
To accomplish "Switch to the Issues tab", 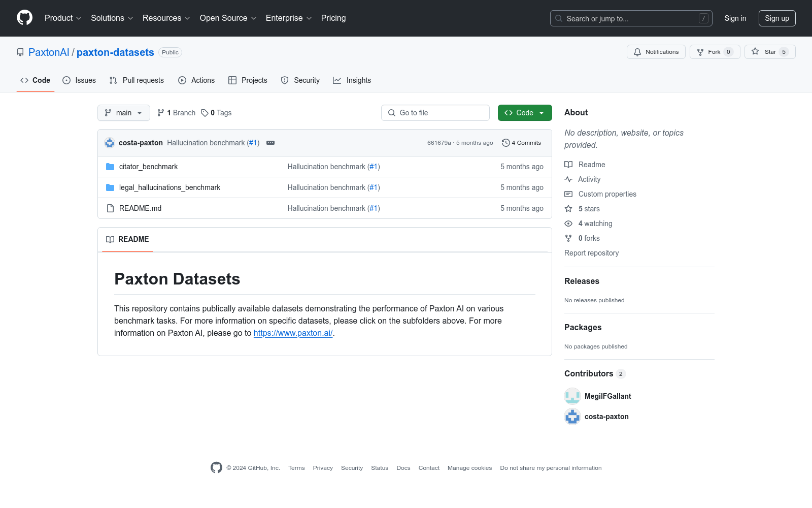I will pos(79,80).
